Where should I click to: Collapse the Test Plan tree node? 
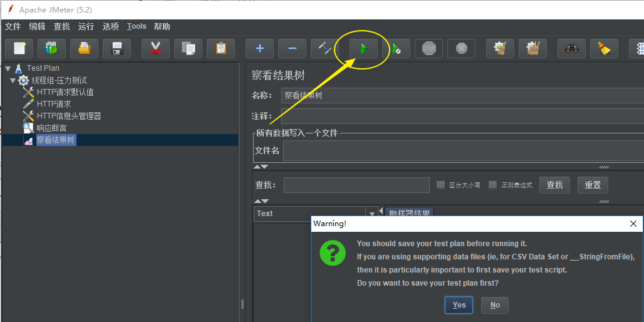point(8,68)
